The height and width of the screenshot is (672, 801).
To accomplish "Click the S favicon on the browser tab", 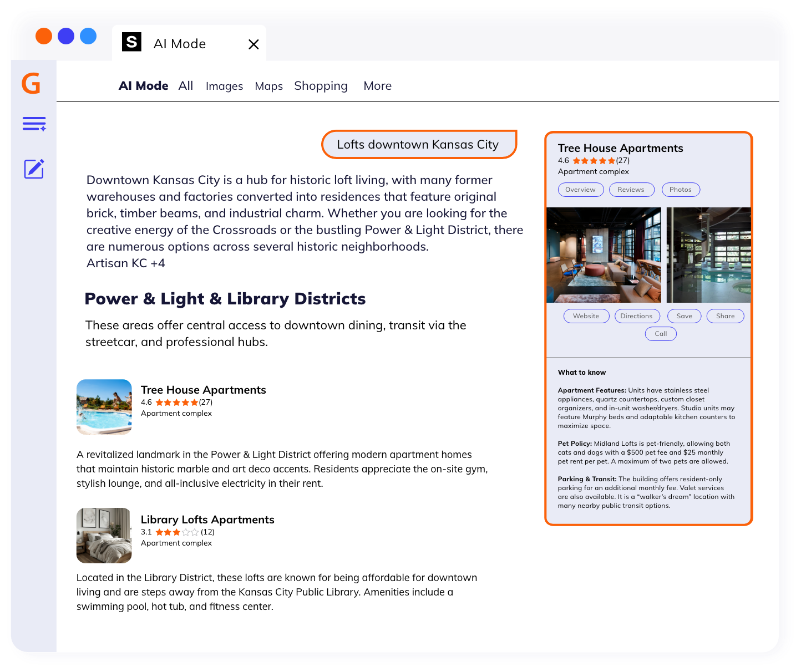I will (131, 42).
